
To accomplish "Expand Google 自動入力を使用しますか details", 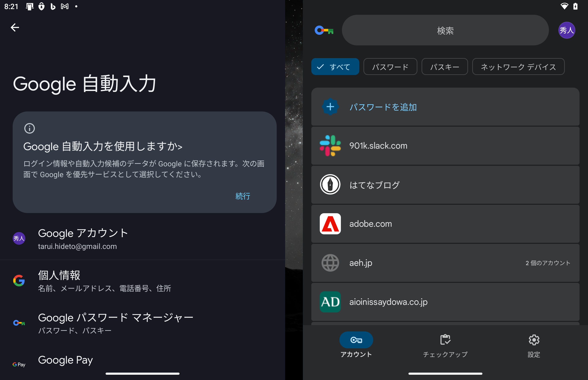I will (x=103, y=146).
